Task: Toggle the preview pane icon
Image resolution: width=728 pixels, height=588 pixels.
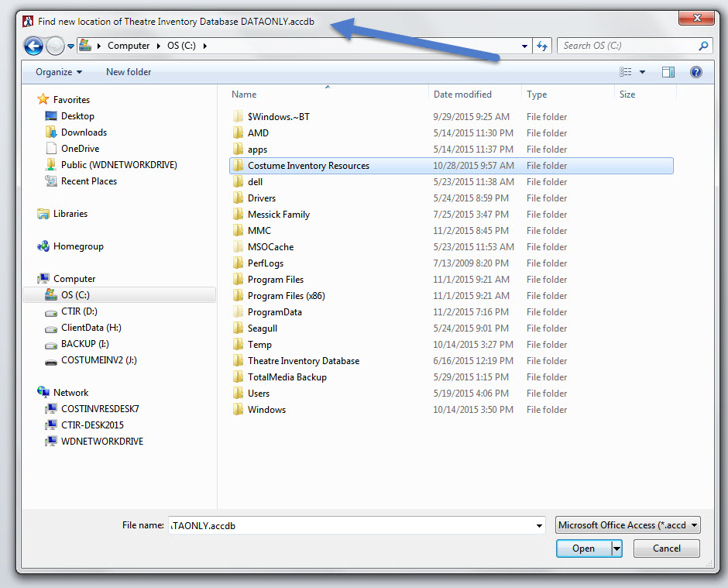Action: pyautogui.click(x=668, y=72)
